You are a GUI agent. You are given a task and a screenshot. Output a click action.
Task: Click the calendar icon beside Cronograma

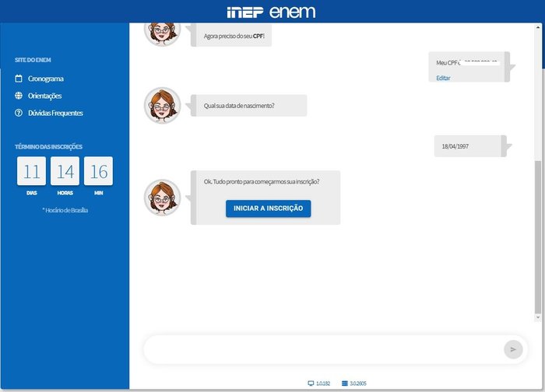click(19, 79)
